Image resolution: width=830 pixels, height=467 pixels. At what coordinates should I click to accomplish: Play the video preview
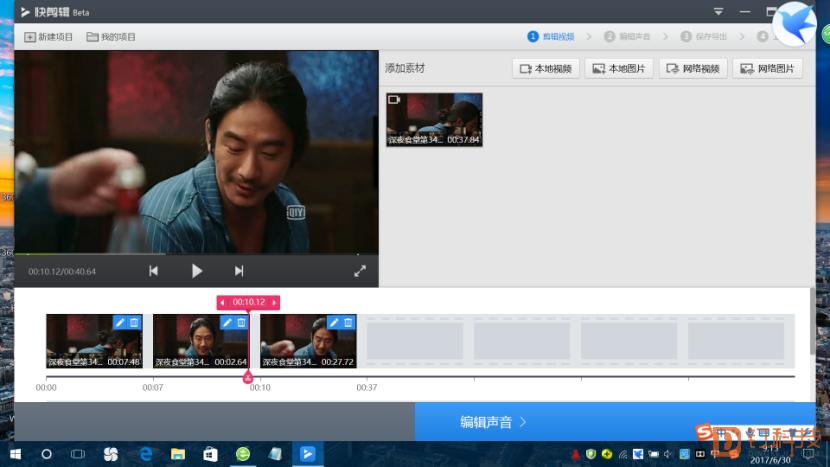coord(196,271)
